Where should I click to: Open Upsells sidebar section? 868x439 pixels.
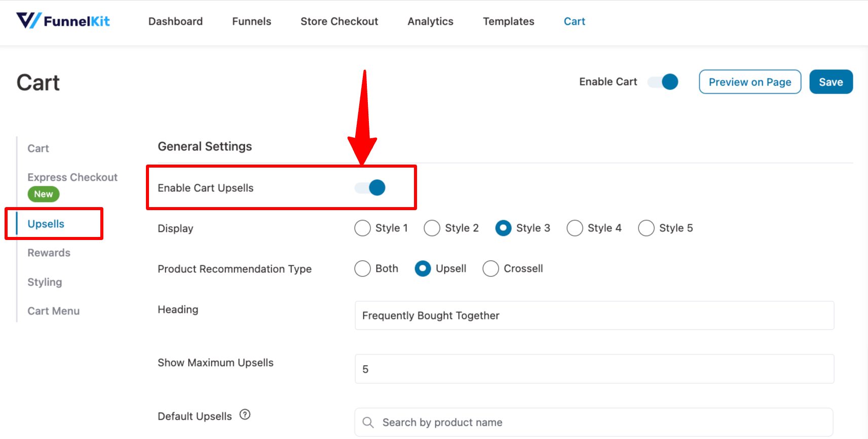(x=46, y=224)
